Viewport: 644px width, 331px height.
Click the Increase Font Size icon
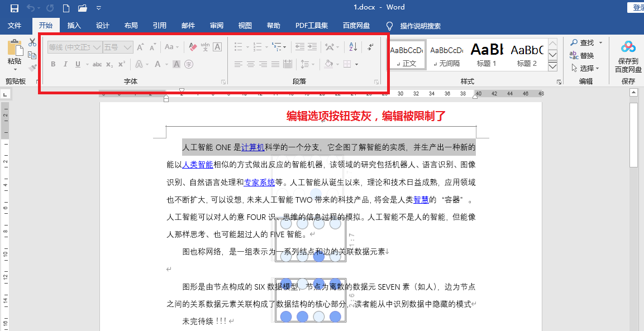(x=140, y=47)
